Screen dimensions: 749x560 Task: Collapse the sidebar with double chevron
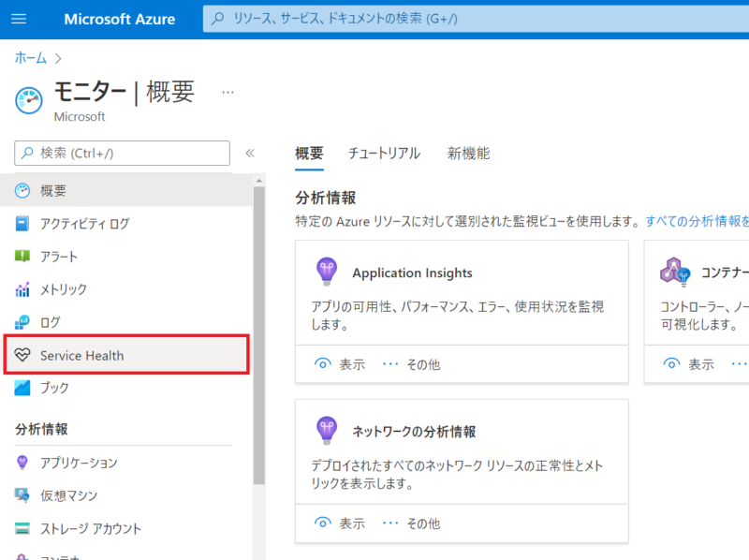click(250, 153)
